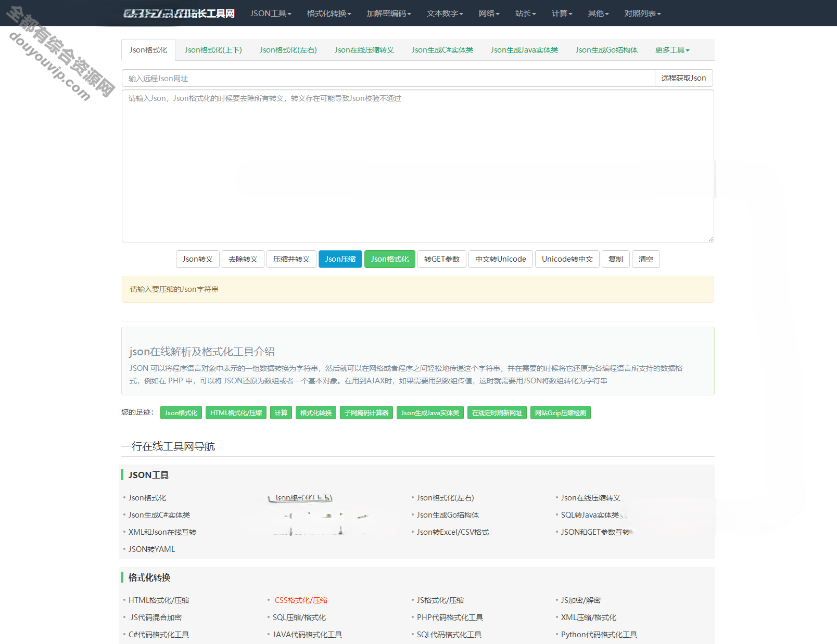This screenshot has width=837, height=644.
Task: Click the Json转义 button
Action: click(x=198, y=259)
